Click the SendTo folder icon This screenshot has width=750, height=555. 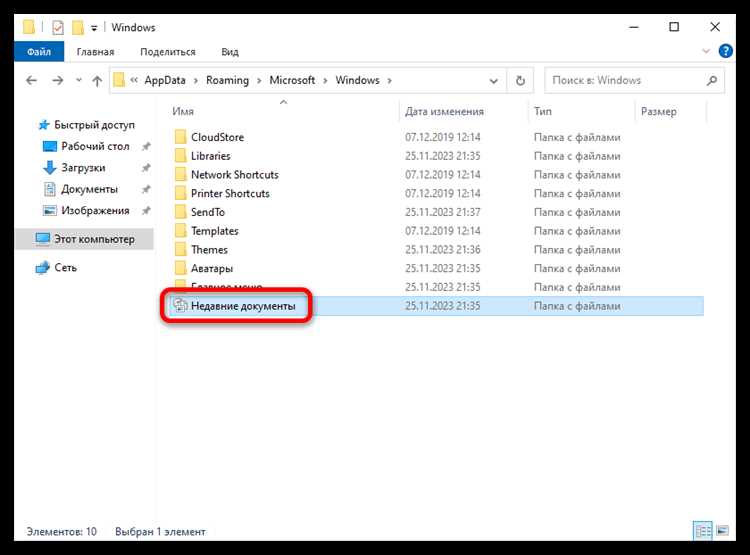(180, 212)
